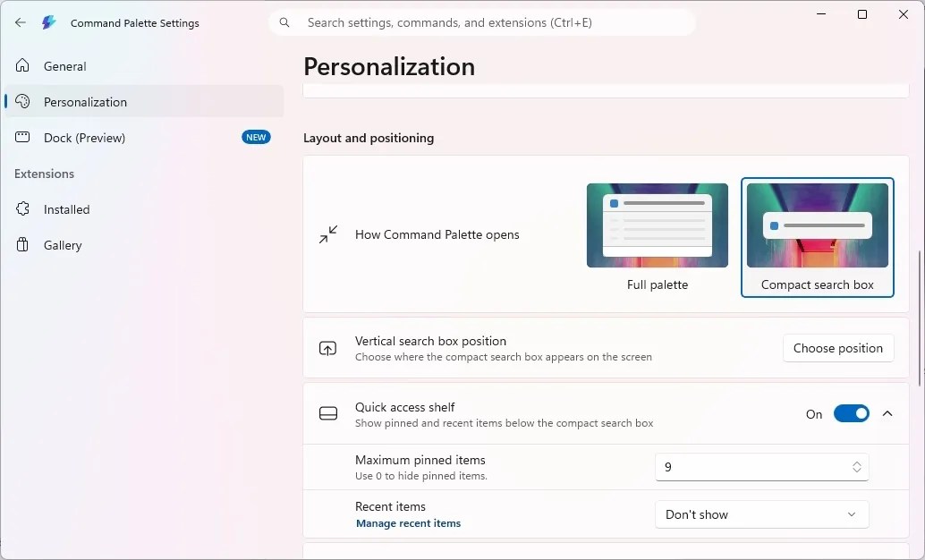The image size is (925, 560).
Task: Maximize the Command Palette Settings window
Action: pos(861,14)
